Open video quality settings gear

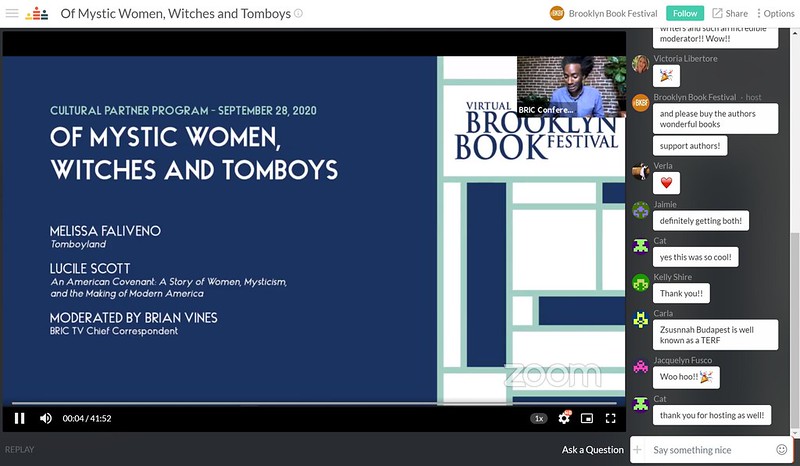pos(564,418)
